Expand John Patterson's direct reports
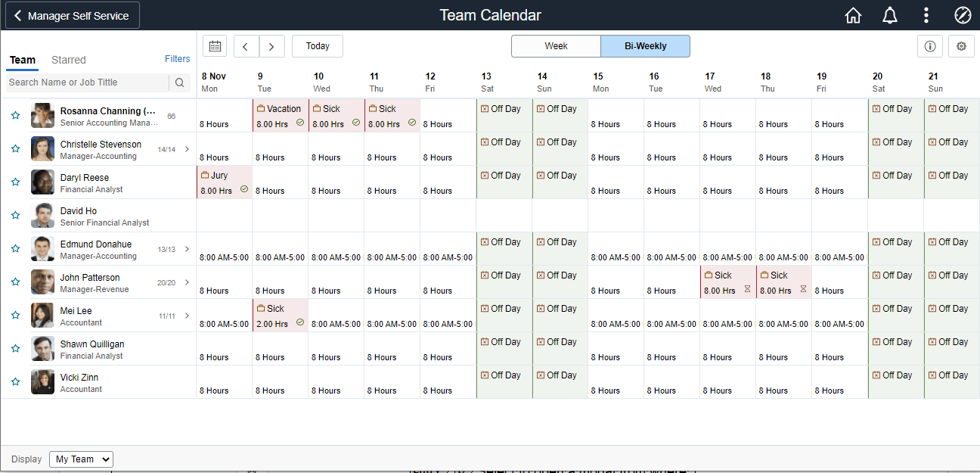Screen dimensions: 980x473 [186, 282]
